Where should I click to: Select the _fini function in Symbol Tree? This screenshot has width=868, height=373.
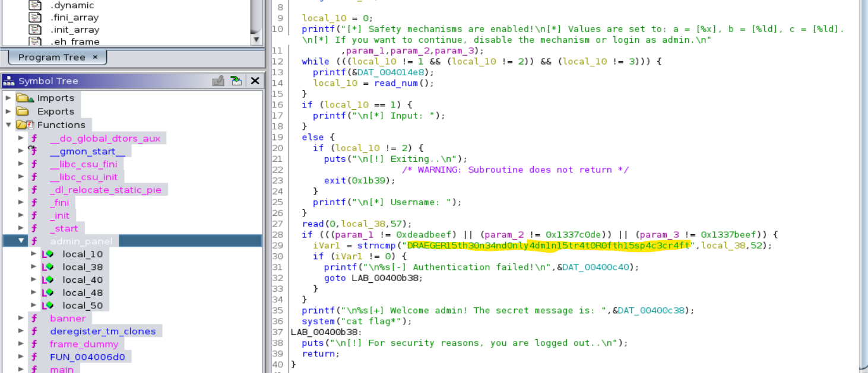click(x=59, y=203)
